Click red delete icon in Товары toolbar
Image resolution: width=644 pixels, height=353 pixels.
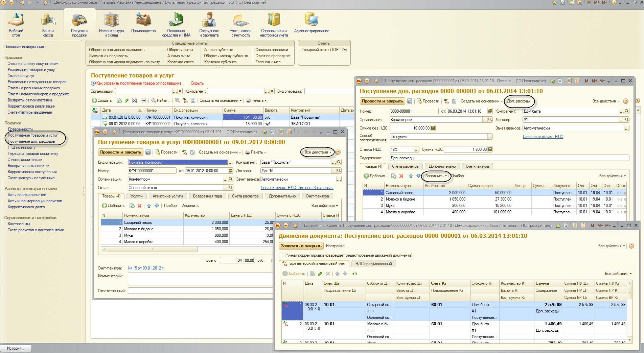tap(401, 176)
